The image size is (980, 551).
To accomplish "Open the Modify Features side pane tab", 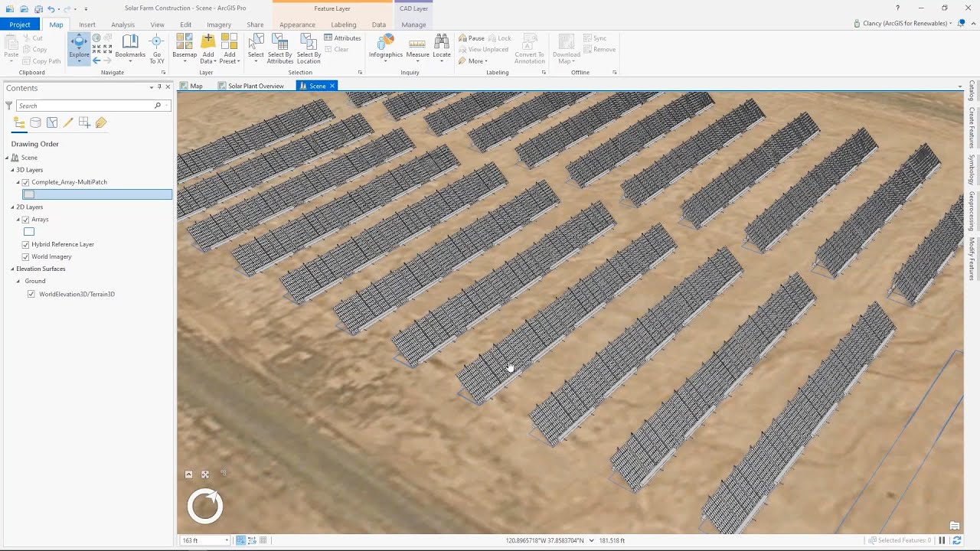I will [972, 259].
